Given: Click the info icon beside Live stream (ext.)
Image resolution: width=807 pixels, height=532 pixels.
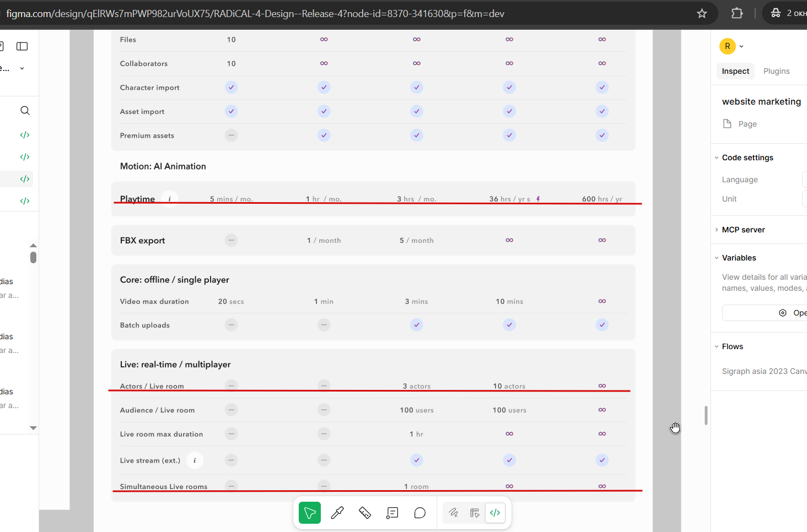Looking at the screenshot, I should 195,460.
